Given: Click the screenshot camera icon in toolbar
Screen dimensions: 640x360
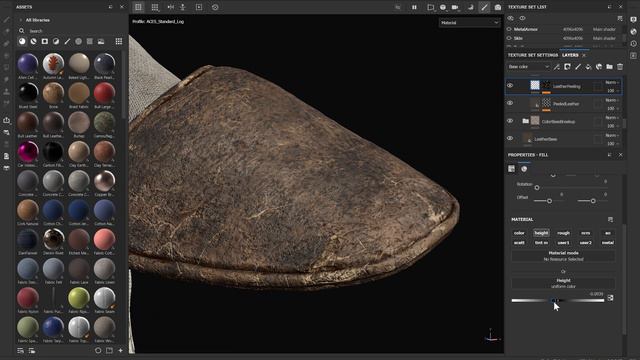Looking at the screenshot, I should click(498, 7).
